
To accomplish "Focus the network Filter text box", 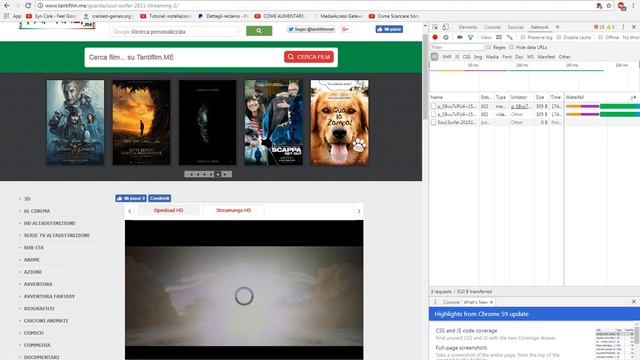I will click(458, 47).
